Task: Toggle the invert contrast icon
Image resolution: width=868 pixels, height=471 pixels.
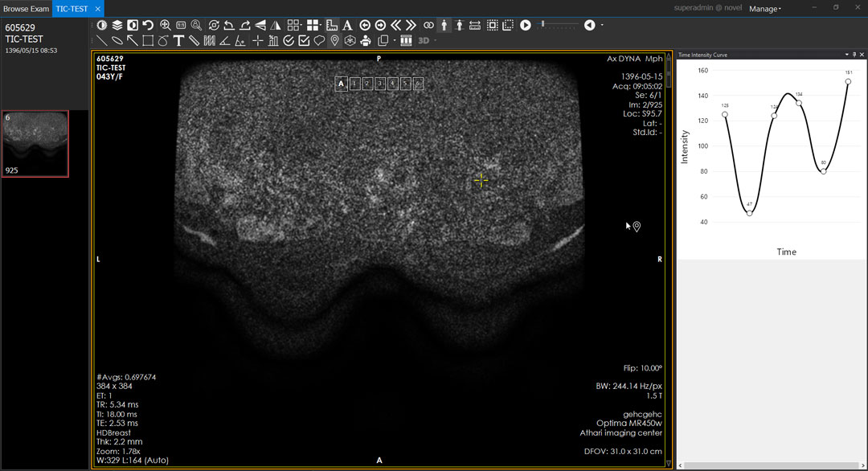Action: pyautogui.click(x=133, y=25)
